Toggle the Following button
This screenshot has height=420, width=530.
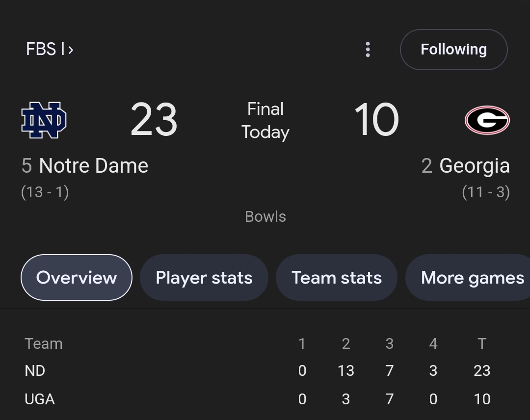[x=453, y=50]
